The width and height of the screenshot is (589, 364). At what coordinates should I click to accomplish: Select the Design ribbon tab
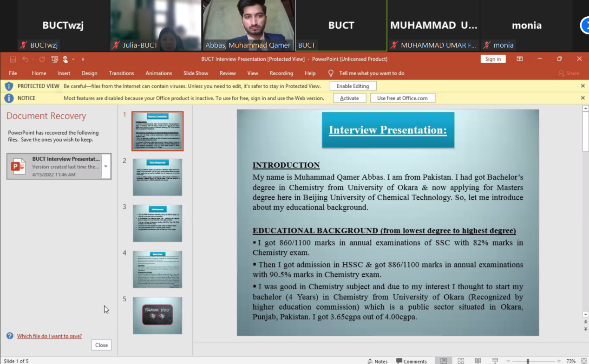90,73
